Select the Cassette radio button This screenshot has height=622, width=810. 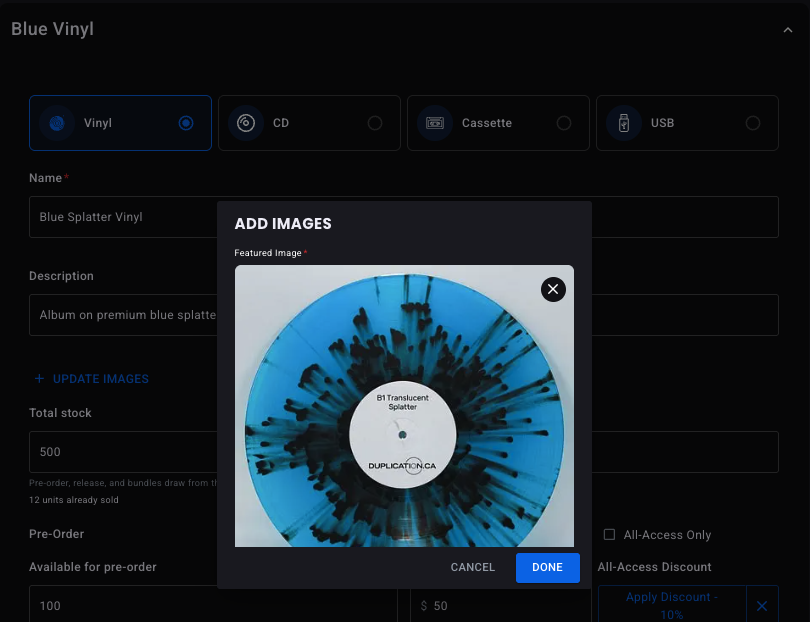(x=564, y=123)
